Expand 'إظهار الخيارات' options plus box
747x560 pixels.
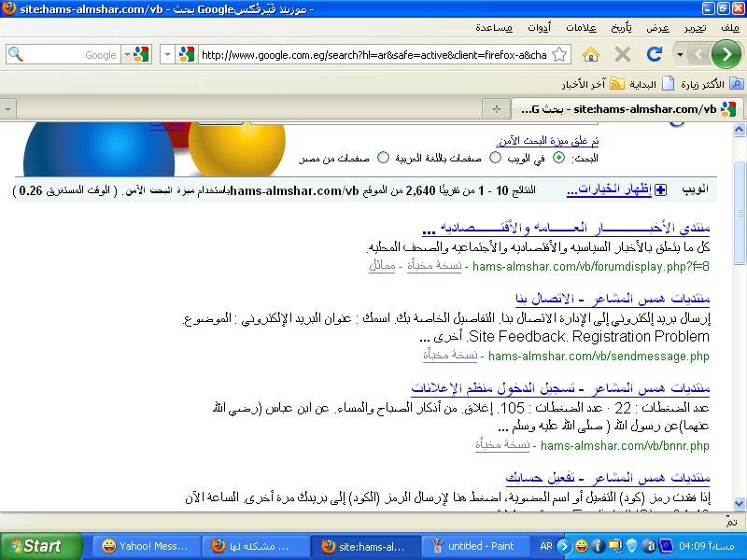[661, 190]
